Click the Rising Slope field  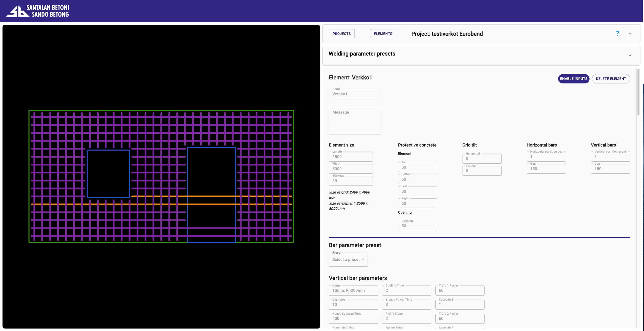click(x=406, y=319)
